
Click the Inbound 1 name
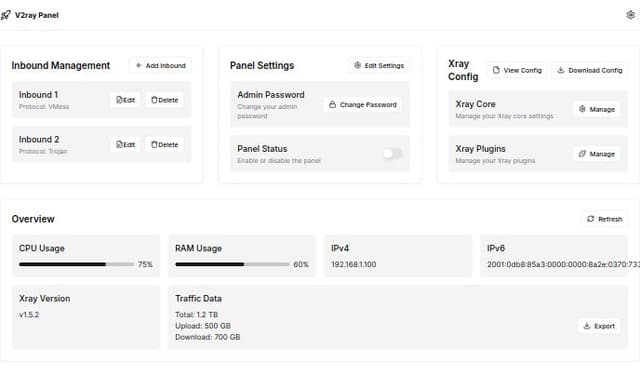38,95
